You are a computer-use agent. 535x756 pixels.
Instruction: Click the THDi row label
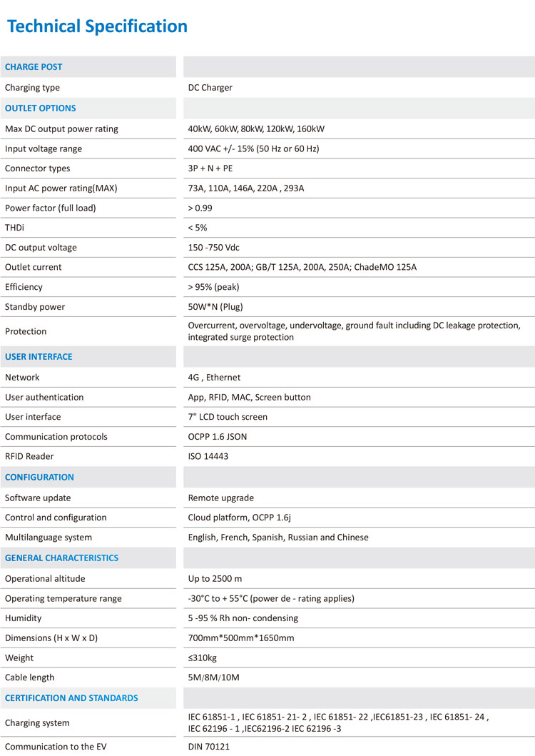click(x=16, y=228)
